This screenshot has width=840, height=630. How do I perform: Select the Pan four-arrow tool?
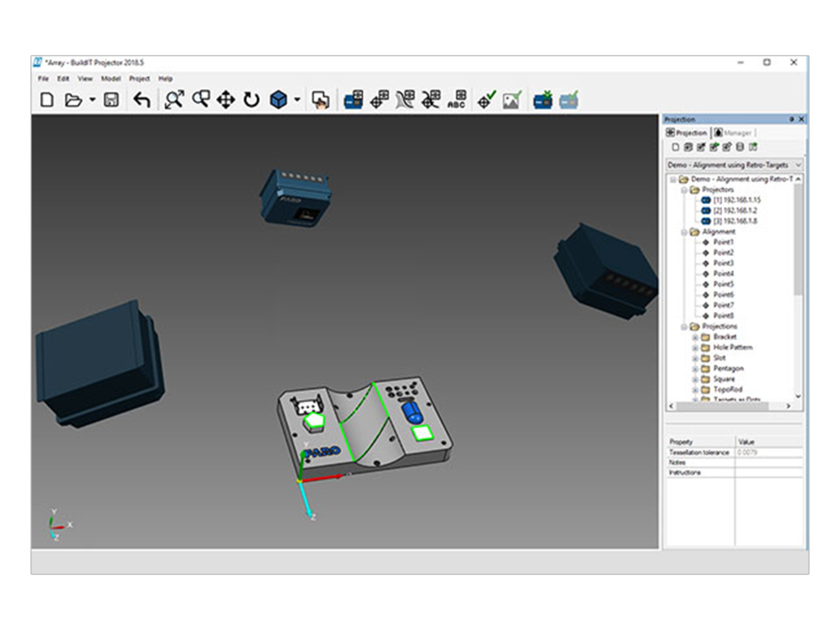pos(226,100)
